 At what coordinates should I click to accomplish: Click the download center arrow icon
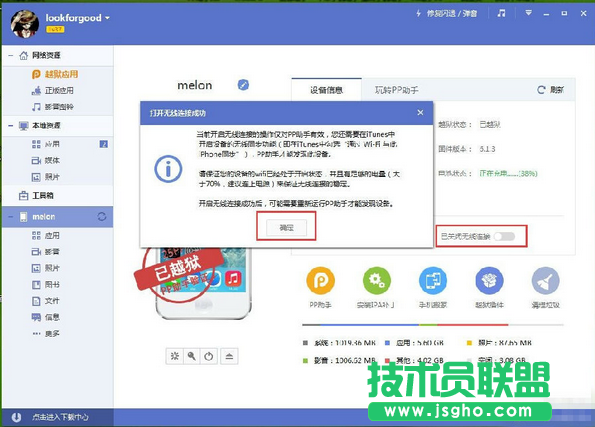(x=16, y=417)
